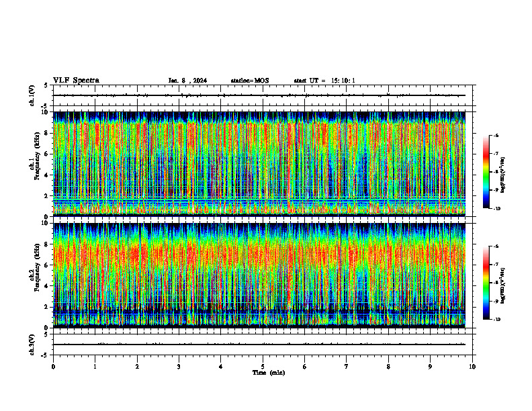Click the log(PSD) label beside ch.2 colorbar
The width and height of the screenshot is (532, 411).
point(503,286)
